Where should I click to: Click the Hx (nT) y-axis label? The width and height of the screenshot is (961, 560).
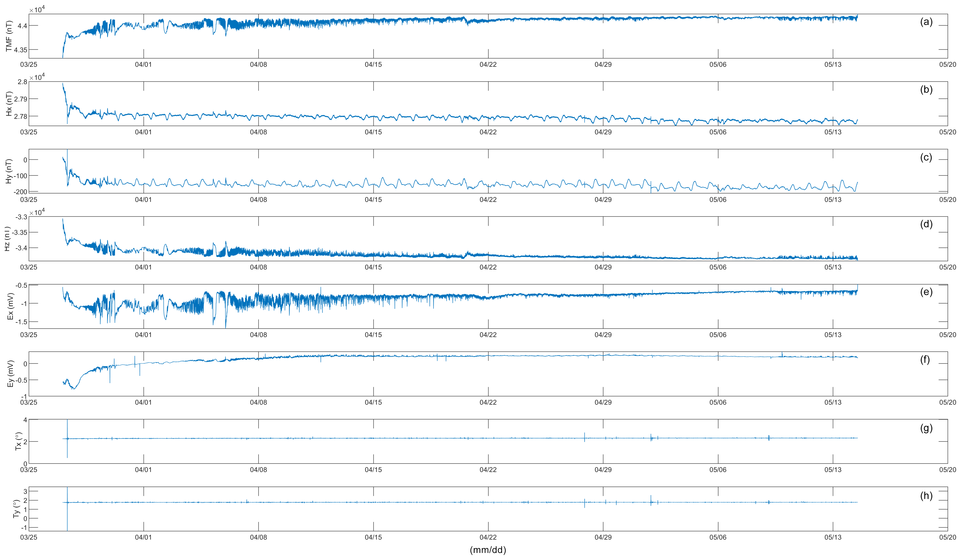tap(9, 104)
